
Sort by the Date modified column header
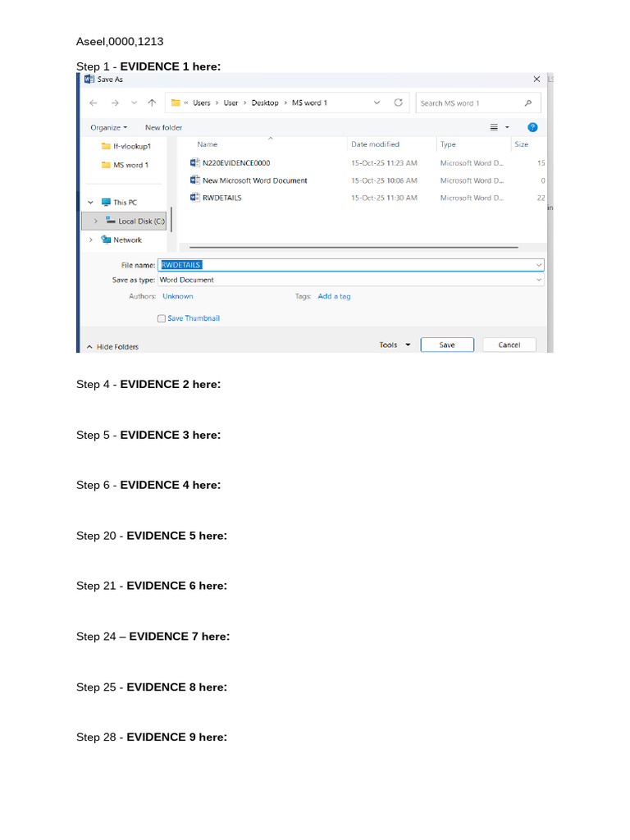[375, 144]
